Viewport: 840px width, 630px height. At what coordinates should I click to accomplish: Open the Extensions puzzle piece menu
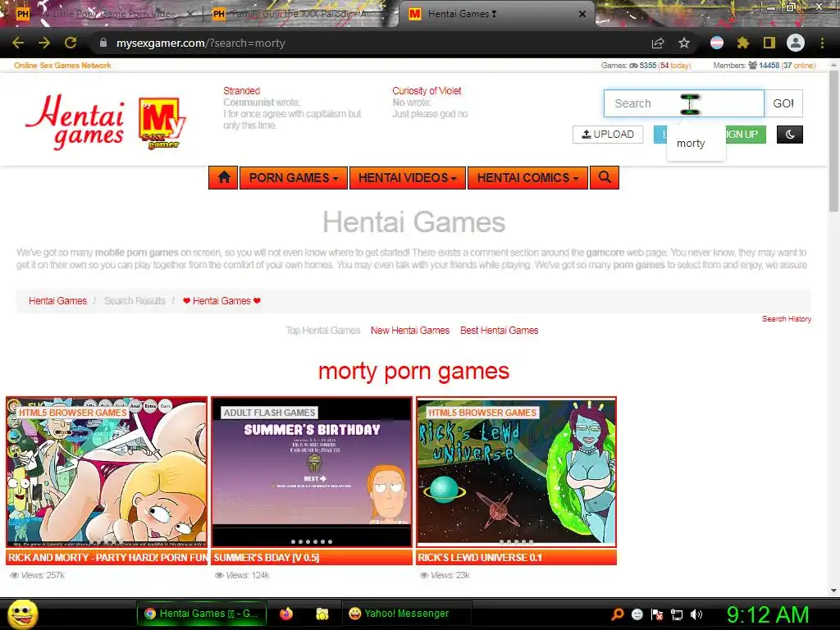(x=742, y=43)
